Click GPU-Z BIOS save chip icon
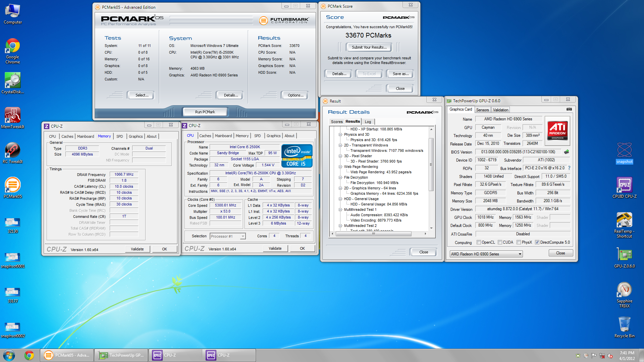644x362 pixels. tap(567, 152)
